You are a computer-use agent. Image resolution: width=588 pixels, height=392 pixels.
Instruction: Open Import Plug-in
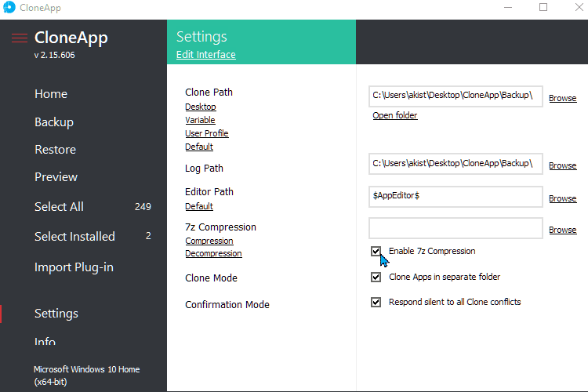click(x=74, y=267)
